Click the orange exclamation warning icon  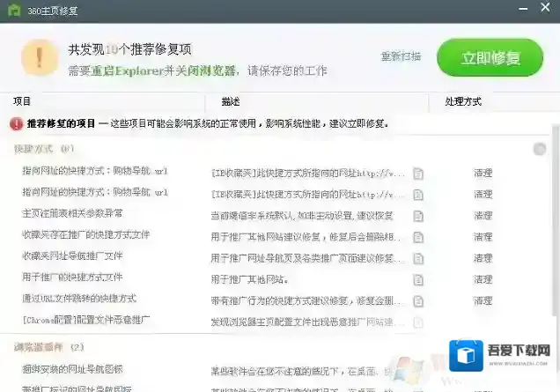37,57
